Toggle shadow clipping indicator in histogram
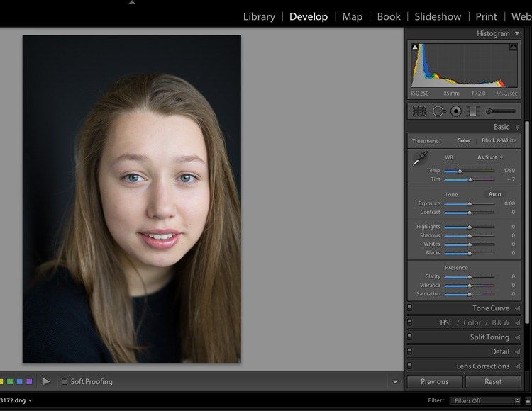 (416, 47)
